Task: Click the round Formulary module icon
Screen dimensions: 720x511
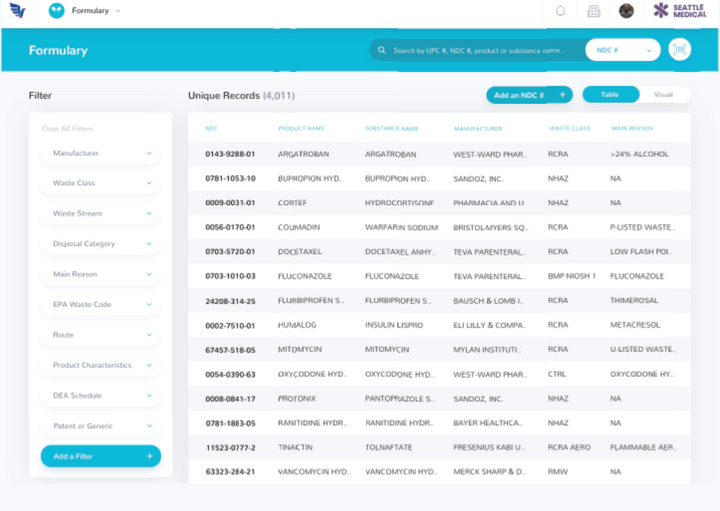Action: (56, 11)
